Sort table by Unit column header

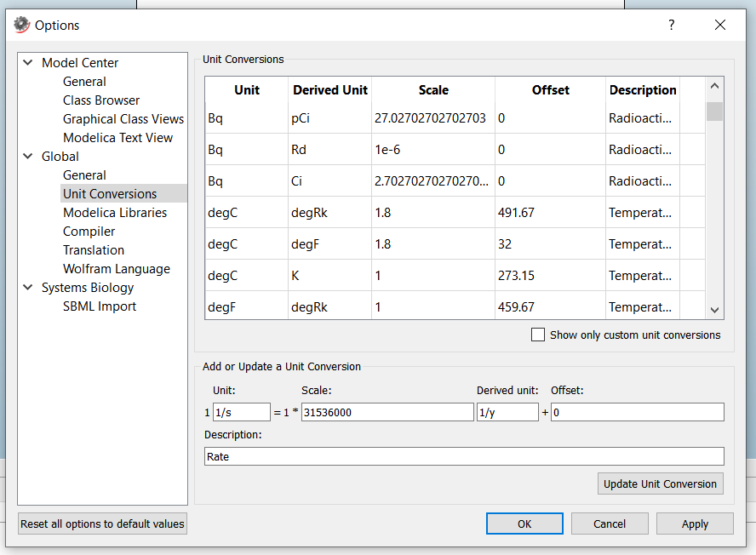pos(247,90)
